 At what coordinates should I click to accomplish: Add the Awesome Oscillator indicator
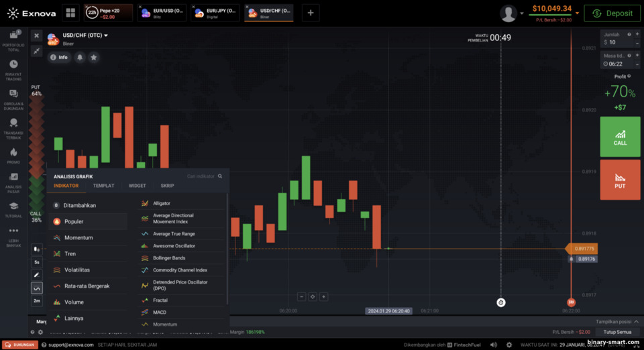pos(182,246)
